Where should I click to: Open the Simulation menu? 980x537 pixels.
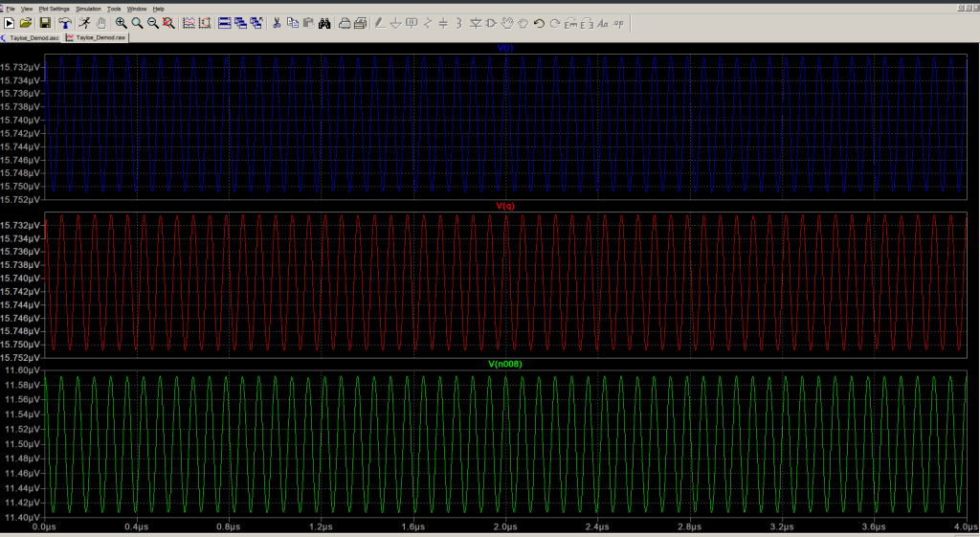tap(89, 8)
